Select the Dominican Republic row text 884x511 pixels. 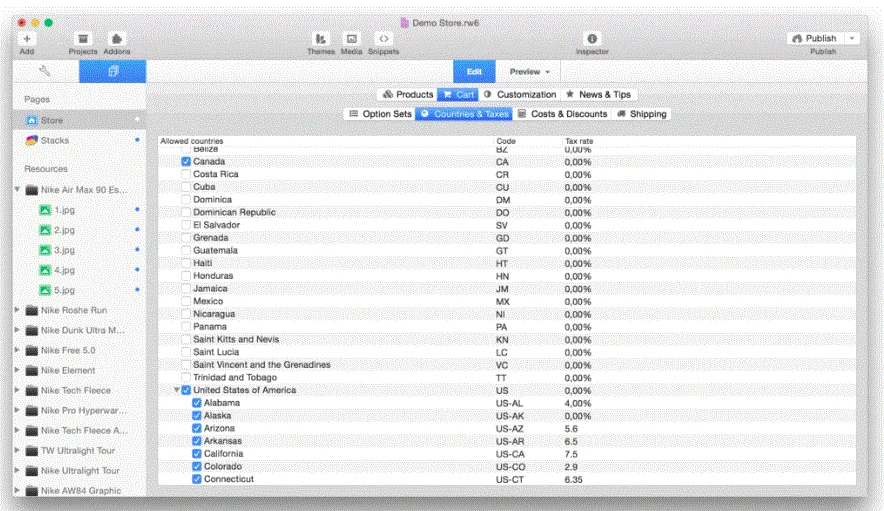click(235, 212)
